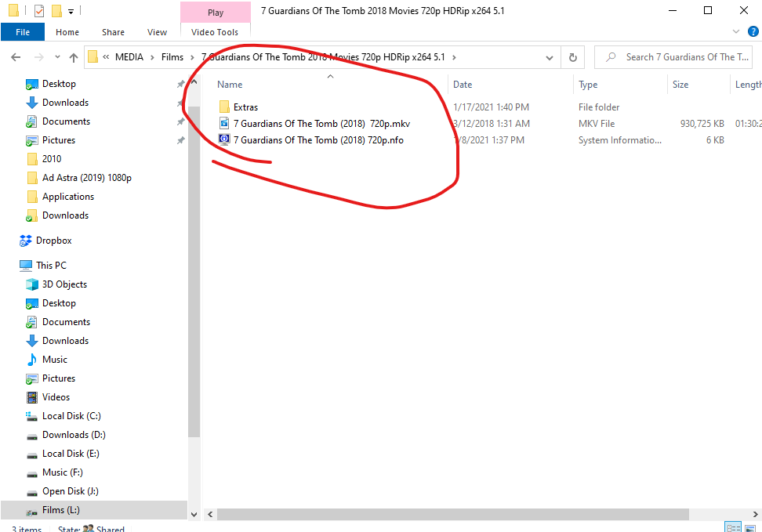Viewport: 762px width, 532px height.
Task: Open Desktop under This PC
Action: pos(59,303)
